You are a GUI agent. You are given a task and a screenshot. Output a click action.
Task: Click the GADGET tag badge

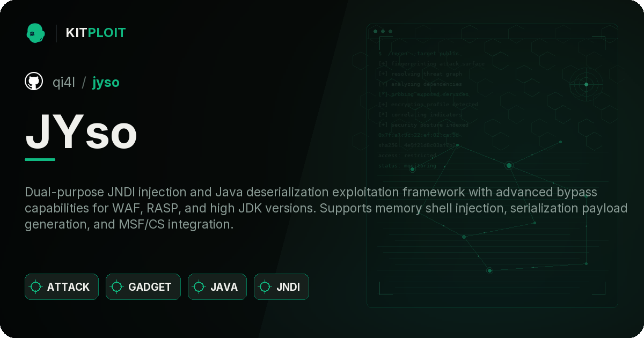(143, 287)
